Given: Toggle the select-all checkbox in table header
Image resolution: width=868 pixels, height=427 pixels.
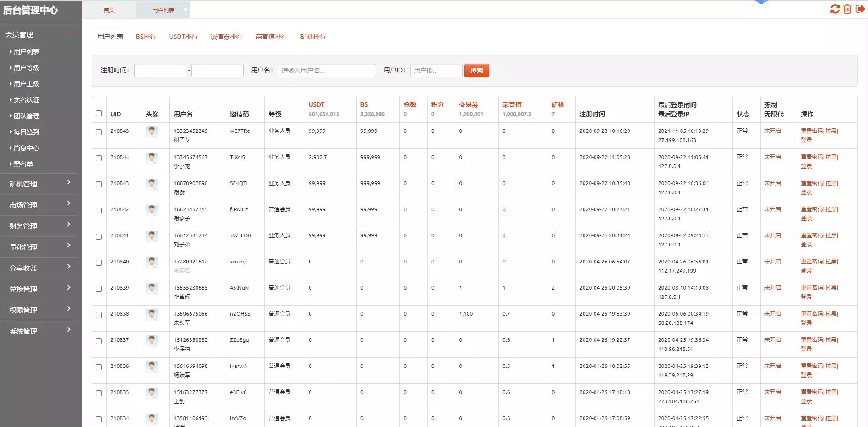Looking at the screenshot, I should coord(98,114).
